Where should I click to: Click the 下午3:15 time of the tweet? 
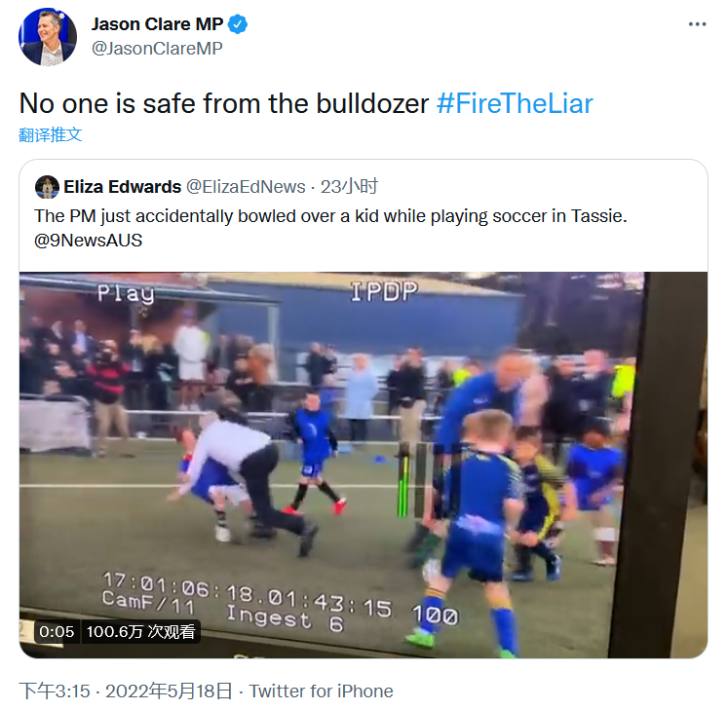pos(55,691)
